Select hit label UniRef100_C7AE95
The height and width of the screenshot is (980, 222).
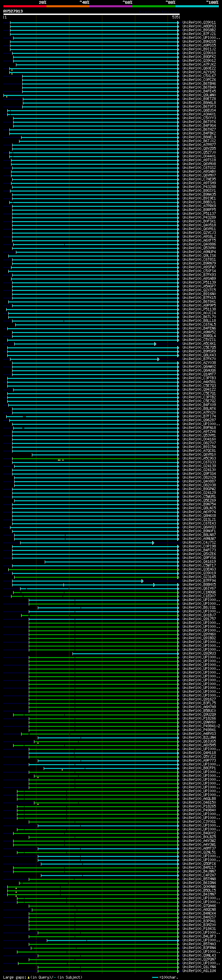[199, 179]
